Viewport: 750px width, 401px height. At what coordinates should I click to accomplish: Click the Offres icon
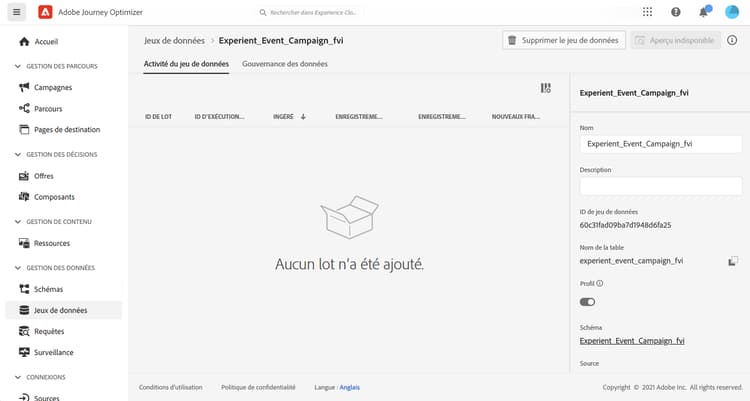click(24, 176)
